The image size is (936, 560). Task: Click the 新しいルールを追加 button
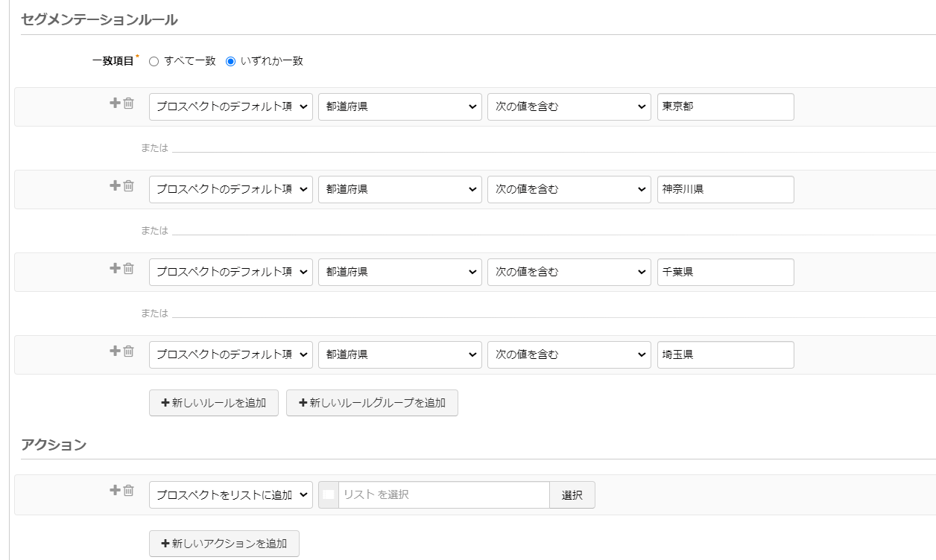(214, 403)
